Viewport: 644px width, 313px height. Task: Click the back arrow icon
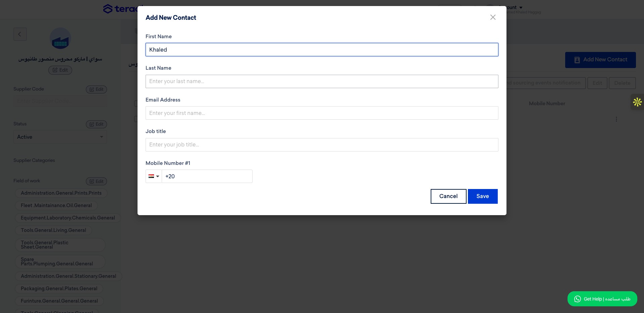click(20, 34)
